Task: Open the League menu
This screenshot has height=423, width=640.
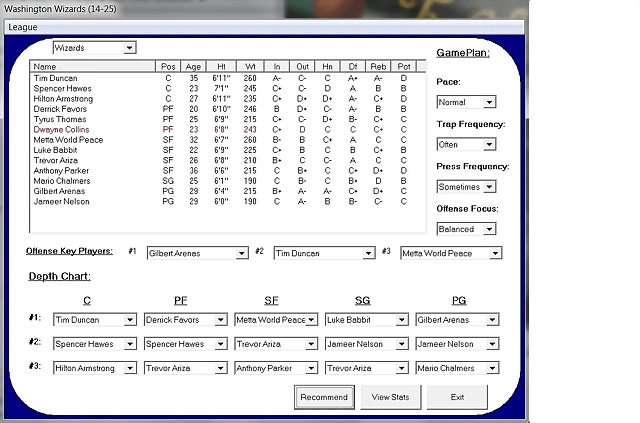Action: click(x=23, y=27)
